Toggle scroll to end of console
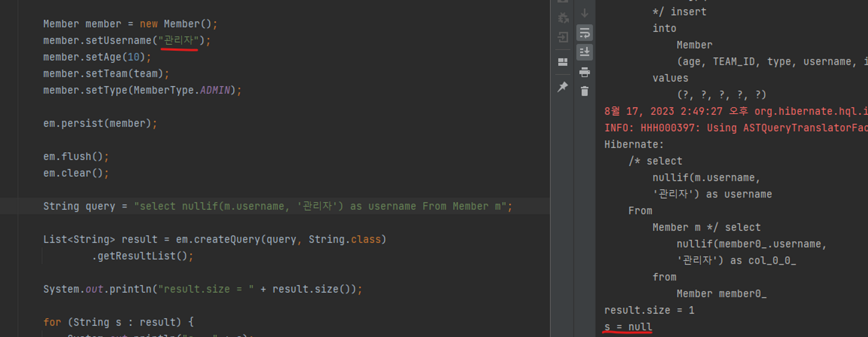This screenshot has width=868, height=337. [x=585, y=52]
